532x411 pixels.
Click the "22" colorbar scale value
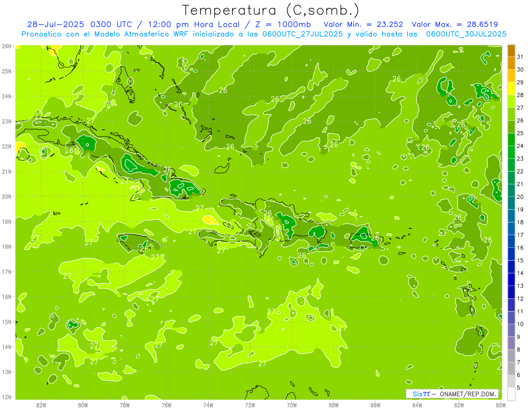coord(520,172)
